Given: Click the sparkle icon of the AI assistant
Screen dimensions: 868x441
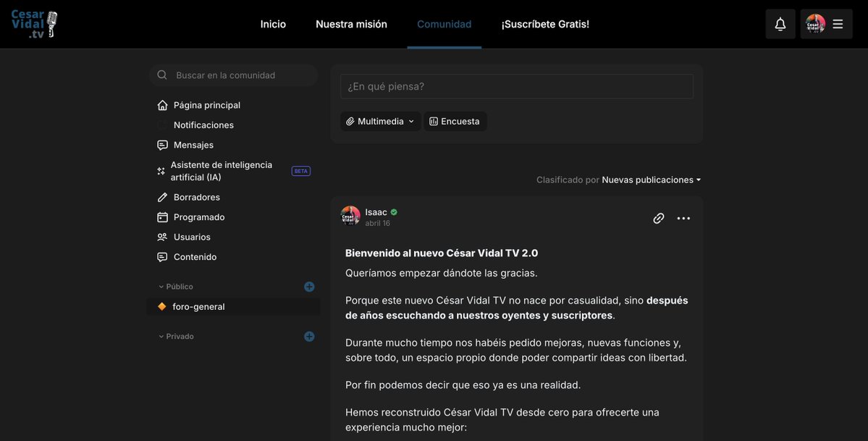Looking at the screenshot, I should click(161, 171).
